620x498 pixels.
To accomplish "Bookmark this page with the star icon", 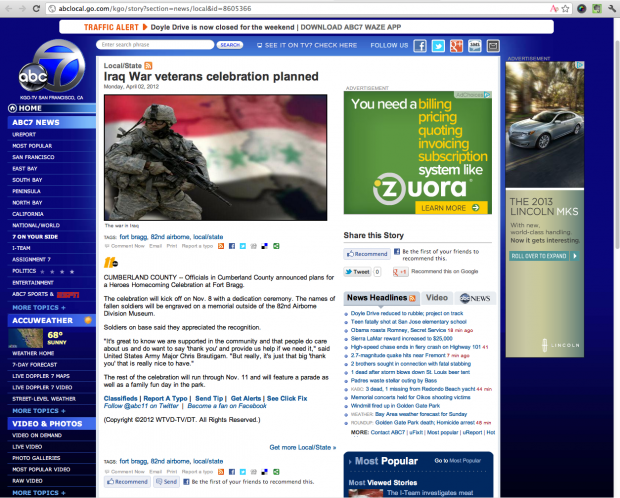I will [565, 8].
